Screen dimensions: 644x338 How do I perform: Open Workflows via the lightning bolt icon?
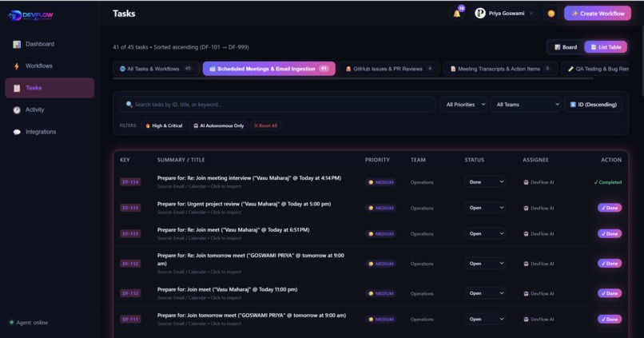17,66
